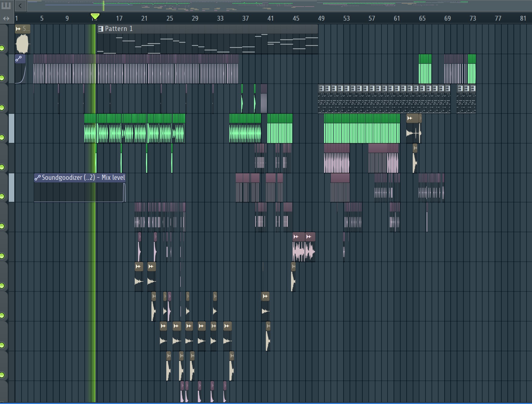Select the Soundgoodizer Mix level clip title

click(83, 178)
